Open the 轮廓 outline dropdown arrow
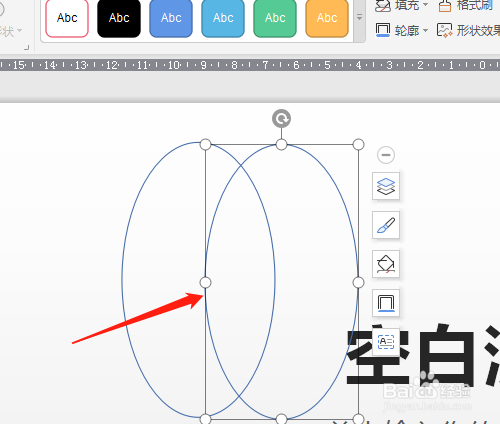Viewport: 500px width, 424px height. click(x=425, y=31)
